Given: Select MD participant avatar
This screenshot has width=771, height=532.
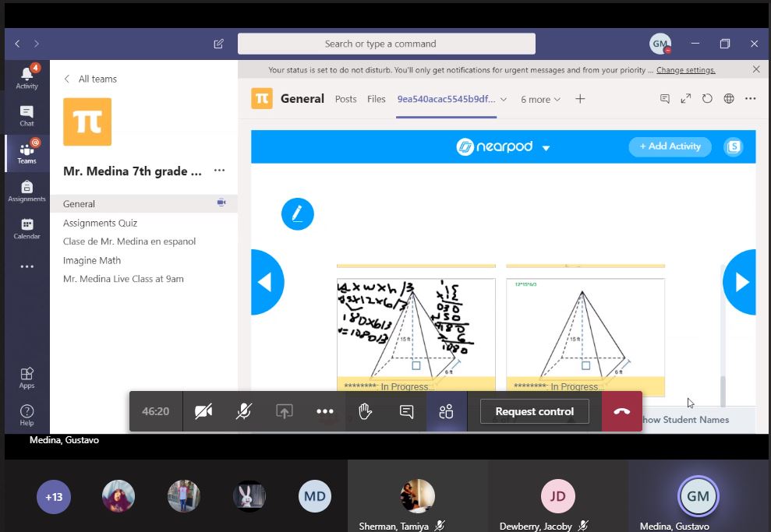Looking at the screenshot, I should 315,496.
